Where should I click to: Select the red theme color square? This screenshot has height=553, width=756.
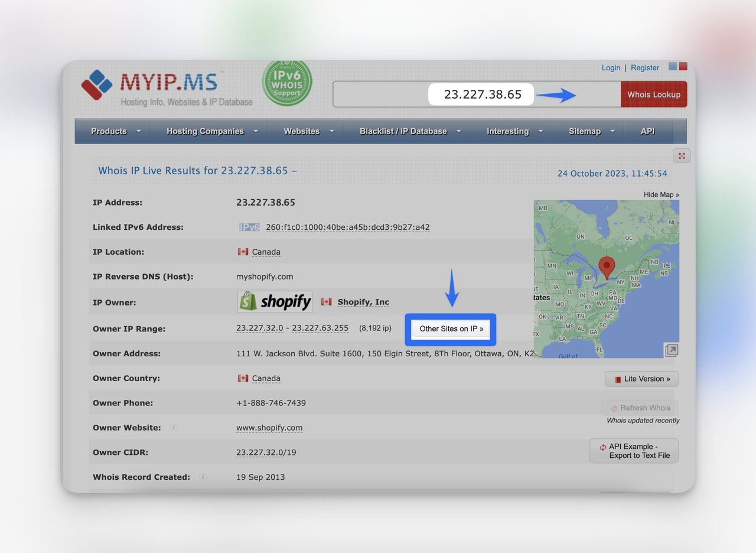[683, 66]
